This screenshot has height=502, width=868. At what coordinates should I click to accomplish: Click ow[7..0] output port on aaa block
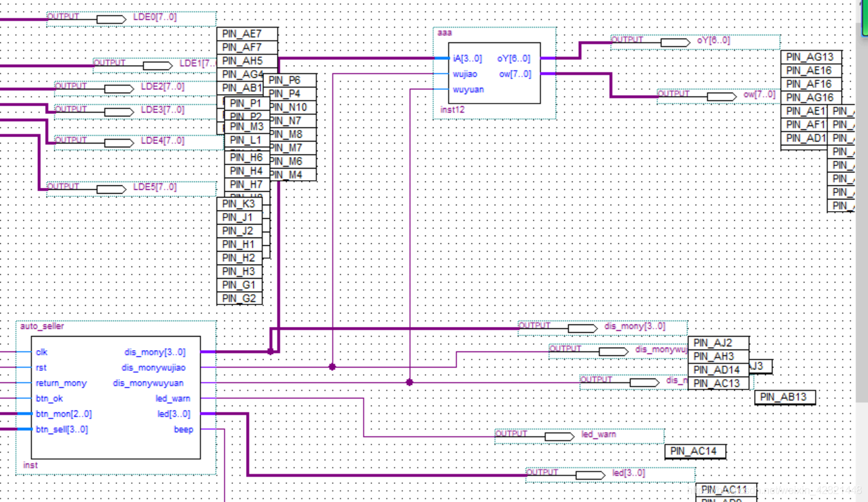click(x=515, y=74)
